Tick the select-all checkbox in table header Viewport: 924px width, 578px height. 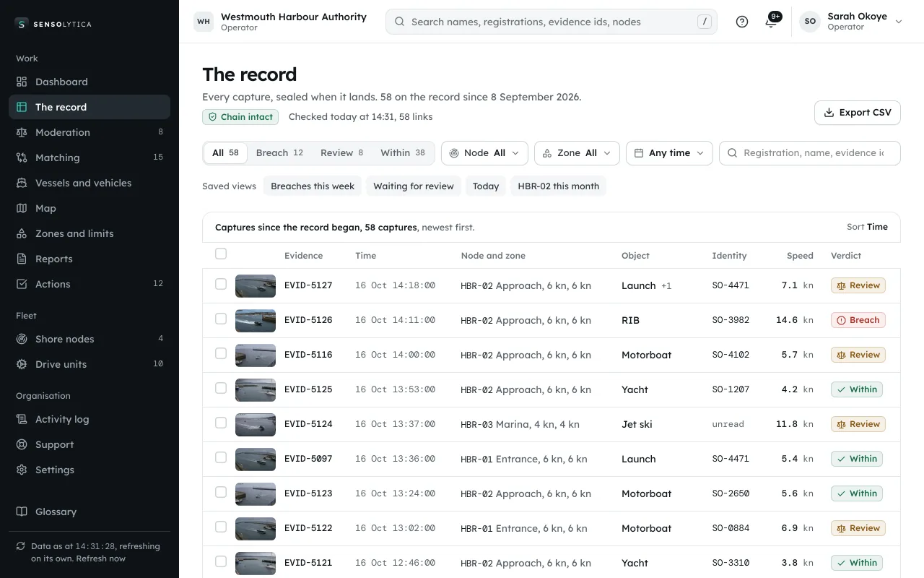(x=221, y=254)
